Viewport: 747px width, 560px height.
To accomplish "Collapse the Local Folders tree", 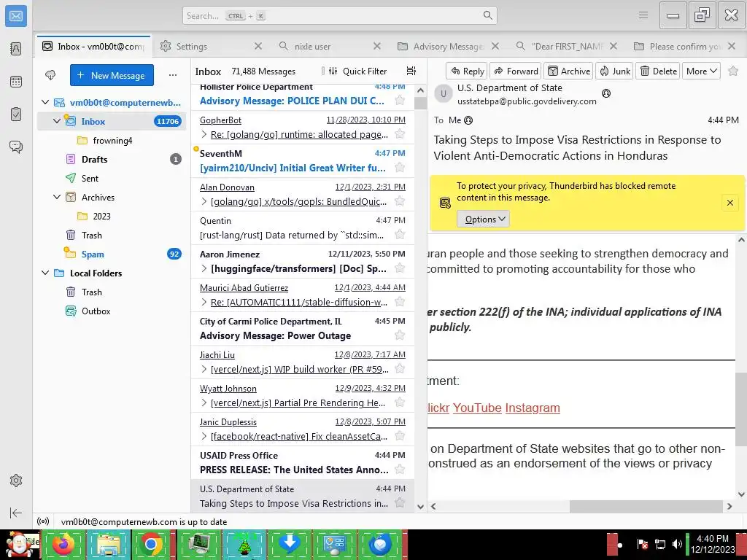I will pyautogui.click(x=45, y=273).
